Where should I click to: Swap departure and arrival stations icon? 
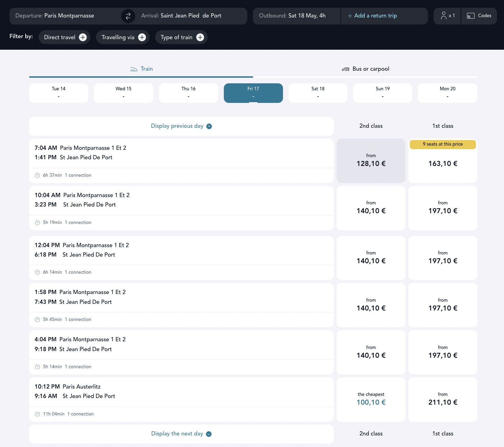[128, 16]
